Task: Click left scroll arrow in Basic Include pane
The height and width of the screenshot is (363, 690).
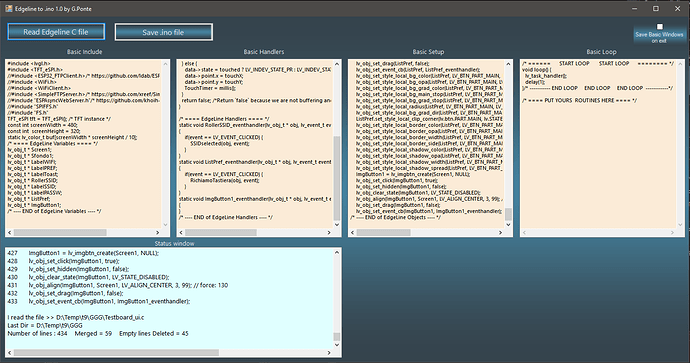Action: click(10, 232)
